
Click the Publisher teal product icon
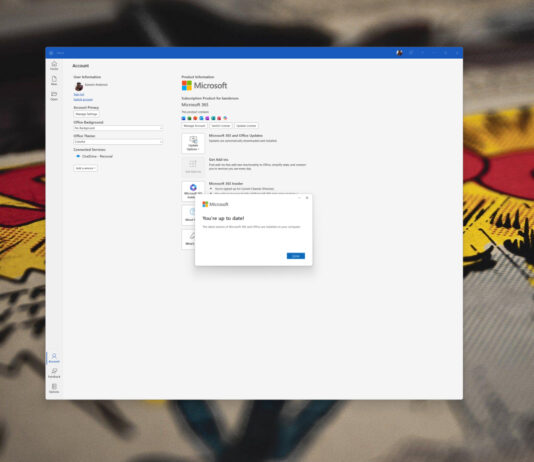pyautogui.click(x=213, y=118)
